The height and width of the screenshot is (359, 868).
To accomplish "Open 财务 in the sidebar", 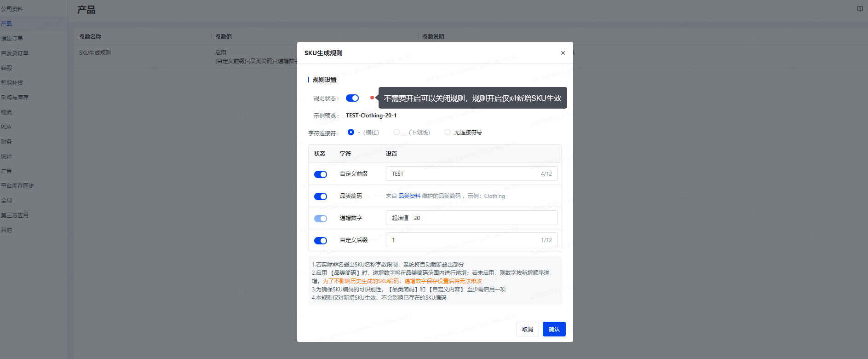I will [x=6, y=141].
